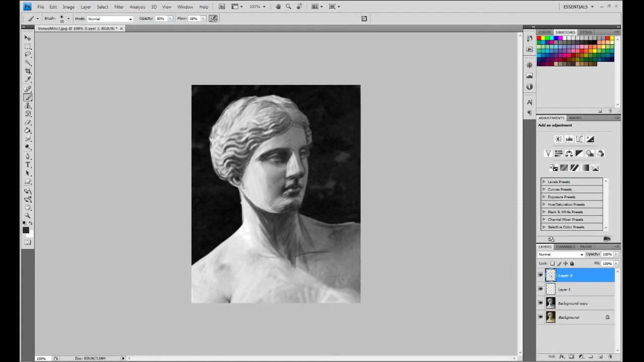Open brush Opacity slider arrow
644x362 pixels.
[170, 19]
